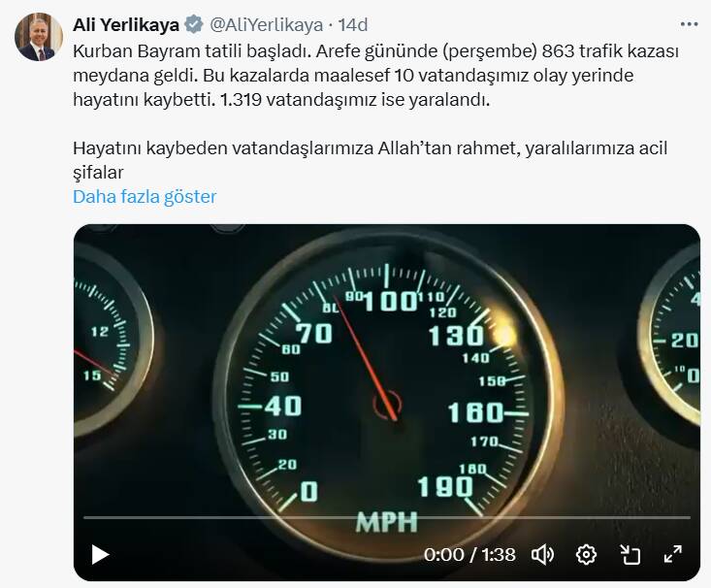Visit the @AliYerlikaya handle
The width and height of the screenshot is (711, 588).
pos(266,24)
